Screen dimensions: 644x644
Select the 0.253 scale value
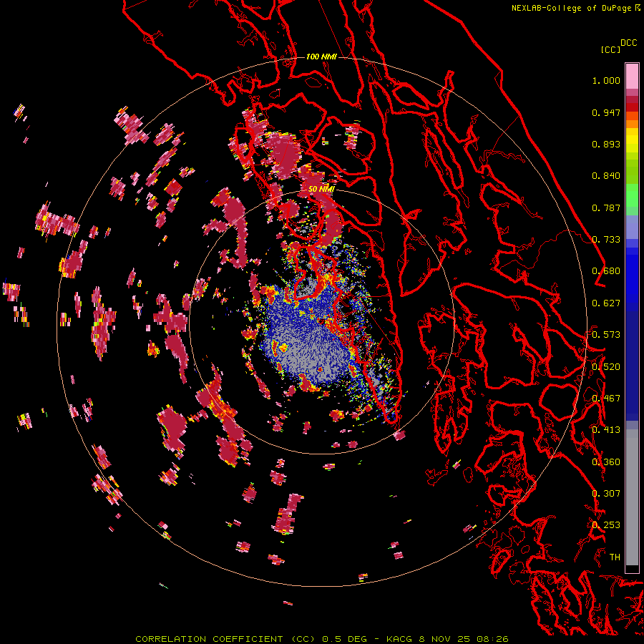tap(606, 525)
